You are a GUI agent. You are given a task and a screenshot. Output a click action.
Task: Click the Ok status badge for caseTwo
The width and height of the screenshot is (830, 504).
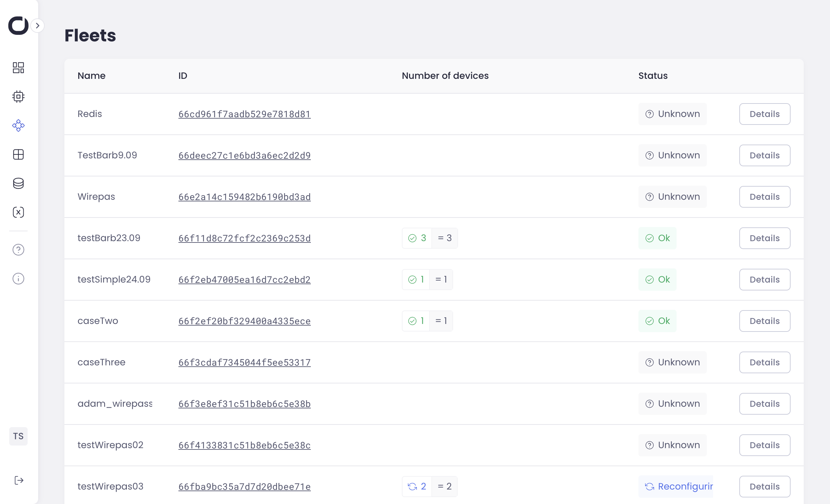(657, 321)
